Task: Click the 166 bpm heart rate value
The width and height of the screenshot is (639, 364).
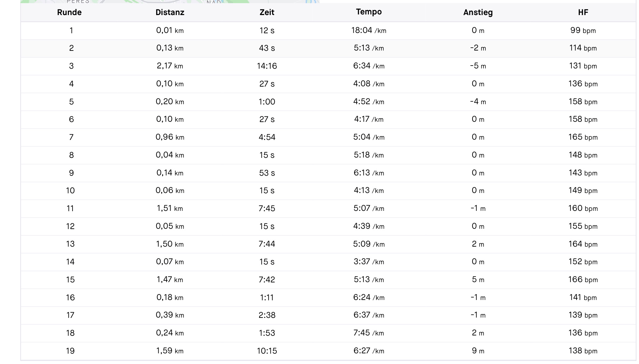Action: coord(583,280)
